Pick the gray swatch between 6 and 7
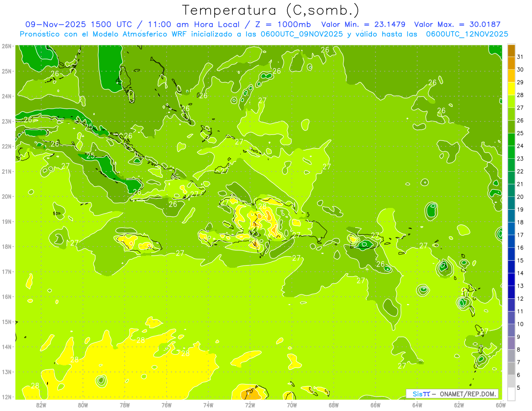 point(511,368)
